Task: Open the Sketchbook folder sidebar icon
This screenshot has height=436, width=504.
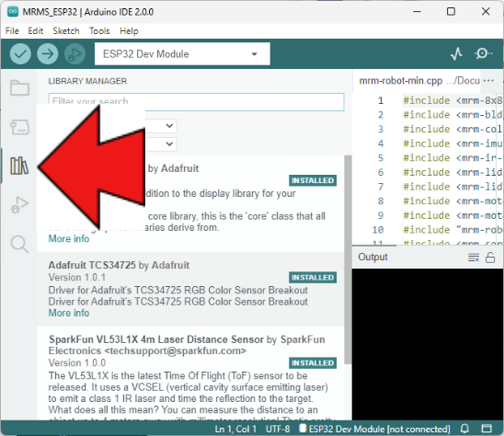Action: [x=19, y=87]
